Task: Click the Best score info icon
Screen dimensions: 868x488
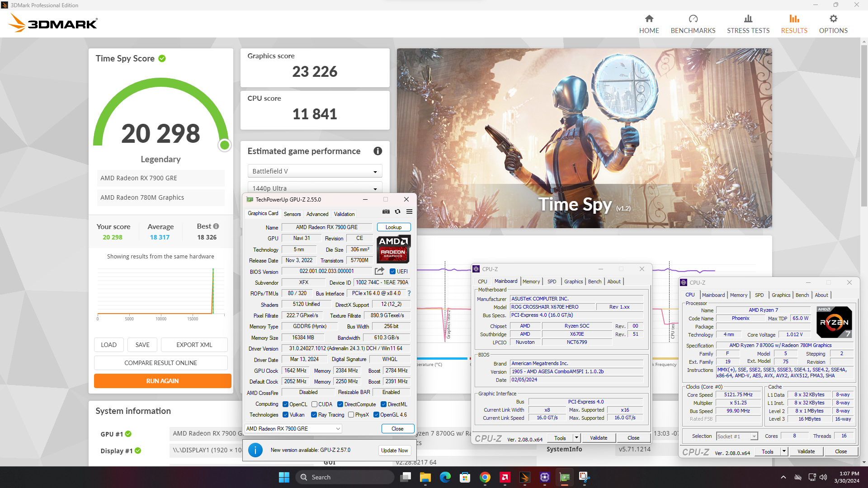Action: tap(216, 226)
